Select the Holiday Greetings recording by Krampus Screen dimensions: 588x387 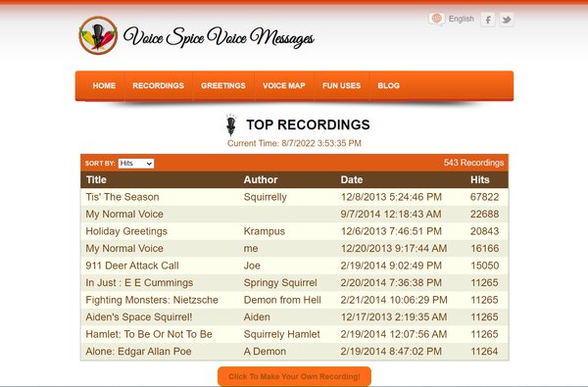(126, 231)
